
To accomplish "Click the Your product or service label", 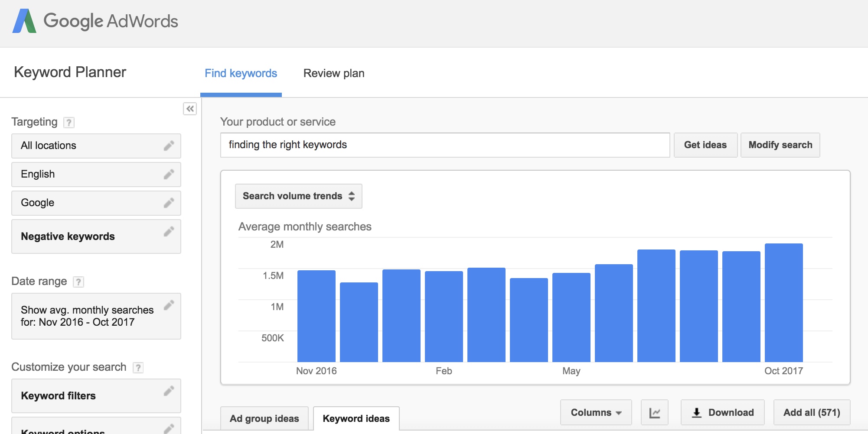I will point(278,122).
